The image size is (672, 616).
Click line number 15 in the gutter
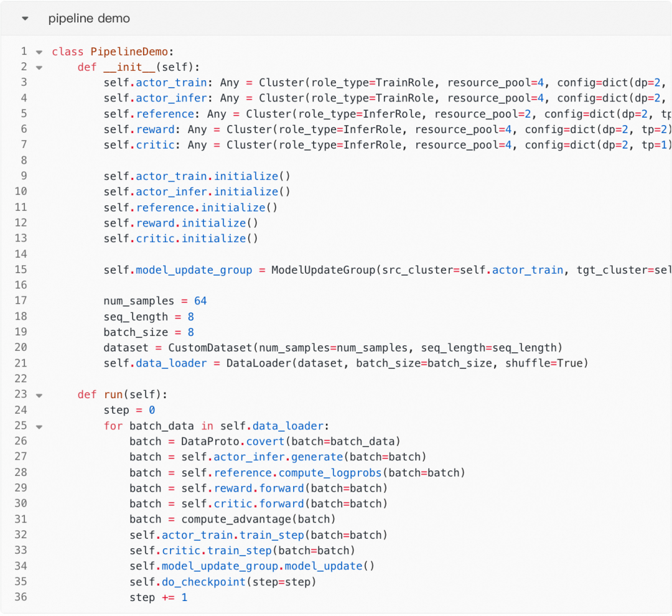21,269
